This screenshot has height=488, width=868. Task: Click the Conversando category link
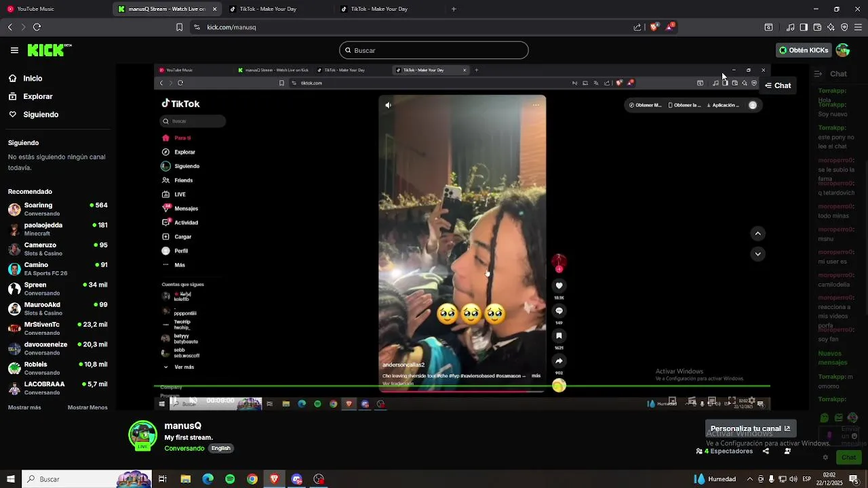184,449
